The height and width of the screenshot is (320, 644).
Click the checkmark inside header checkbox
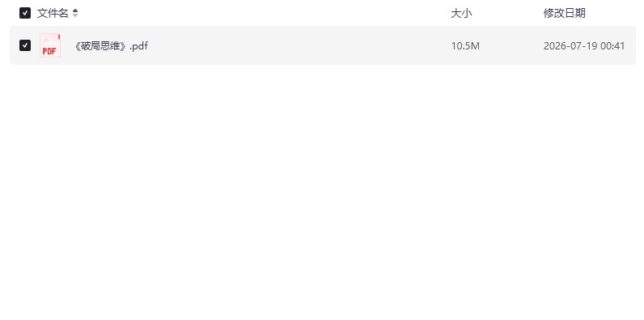pyautogui.click(x=25, y=13)
